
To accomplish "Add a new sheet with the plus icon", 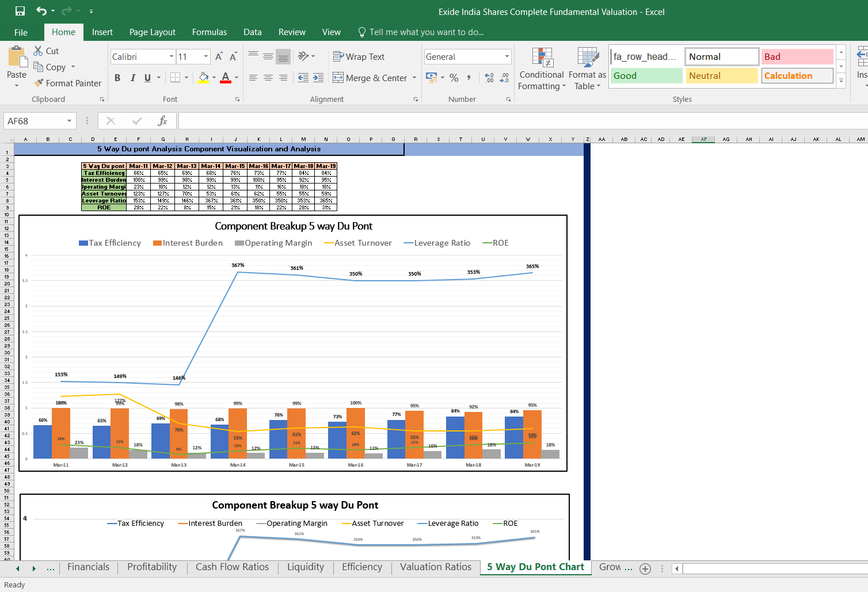I will coord(645,568).
